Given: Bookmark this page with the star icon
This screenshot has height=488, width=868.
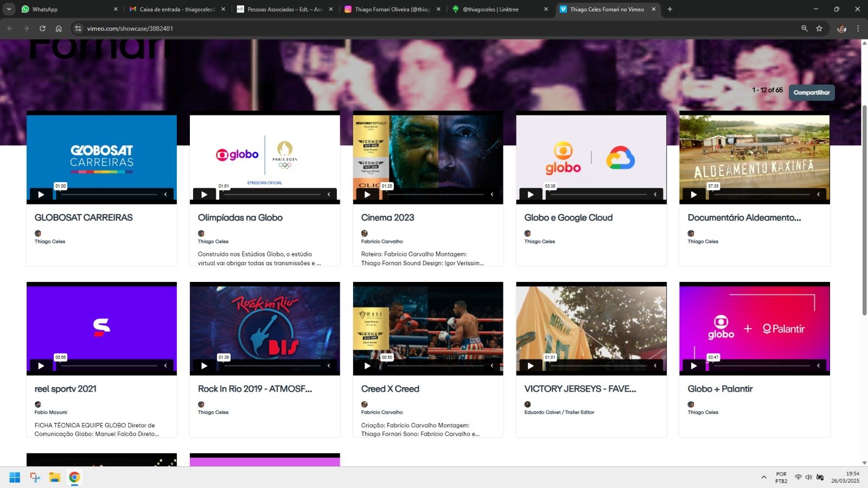Looking at the screenshot, I should [x=819, y=28].
